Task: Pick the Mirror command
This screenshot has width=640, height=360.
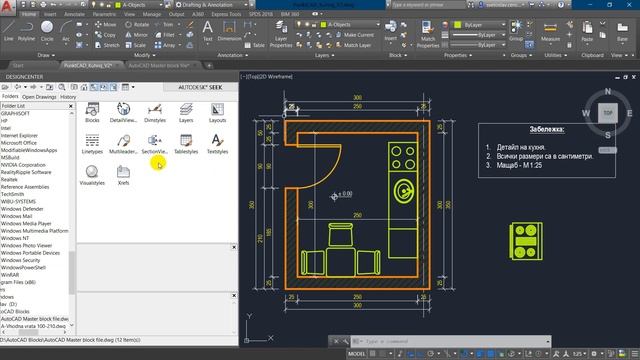Action: pyautogui.click(x=136, y=35)
